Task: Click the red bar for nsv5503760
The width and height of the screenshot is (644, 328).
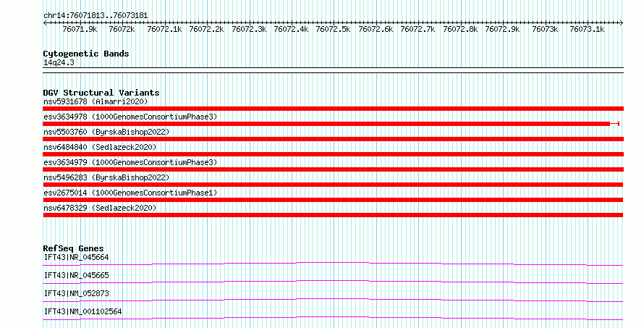Action: (333, 139)
